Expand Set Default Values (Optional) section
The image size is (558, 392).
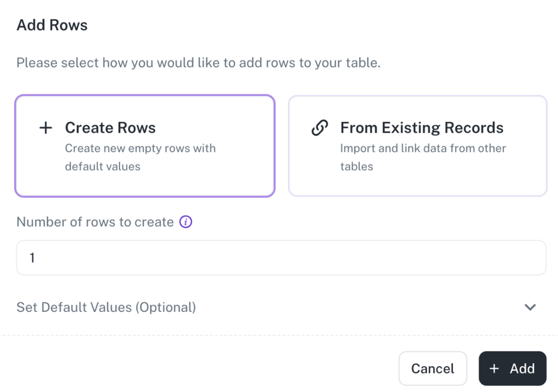tap(106, 307)
